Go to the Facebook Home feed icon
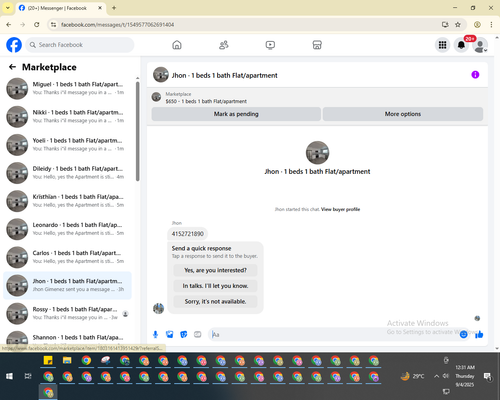Screen dimensions: 500x400 point(177,45)
